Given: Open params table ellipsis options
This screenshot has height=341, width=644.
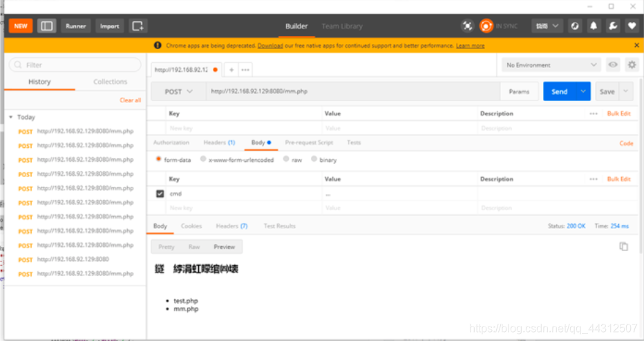Looking at the screenshot, I should (x=594, y=113).
